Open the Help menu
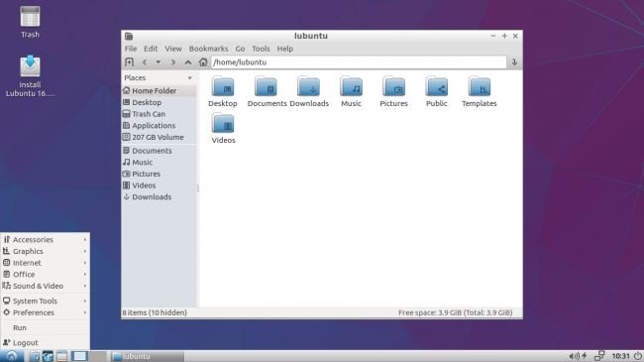Screen dimensions: 644x362 285,49
